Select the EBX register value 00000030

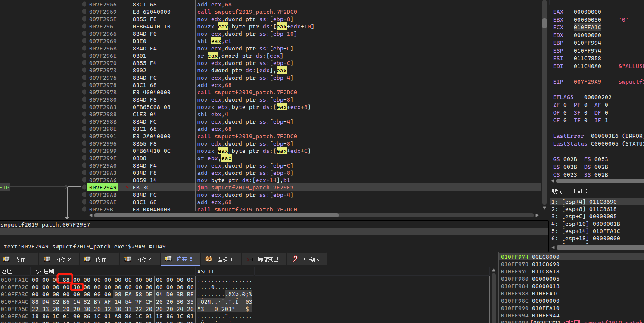click(588, 20)
